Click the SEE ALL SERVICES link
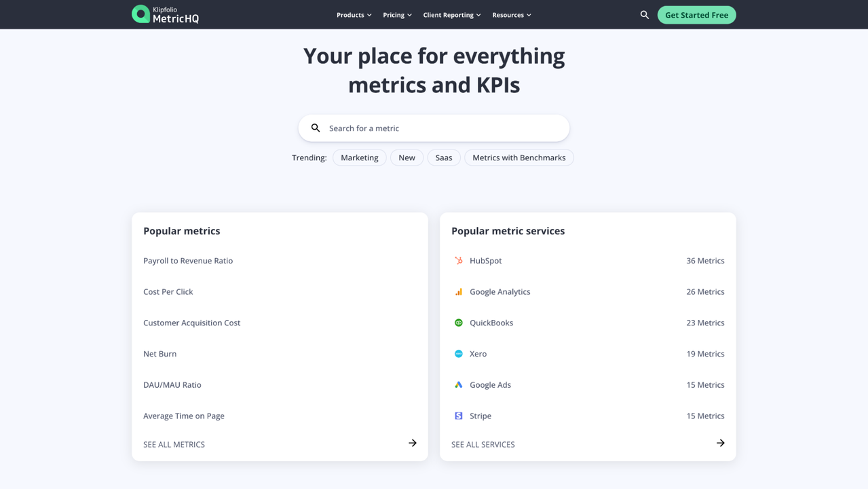 [x=483, y=444]
